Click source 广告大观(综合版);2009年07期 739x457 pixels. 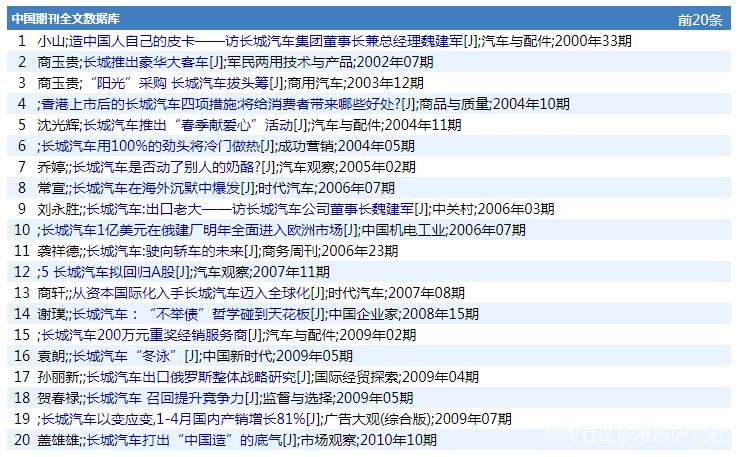pos(418,419)
